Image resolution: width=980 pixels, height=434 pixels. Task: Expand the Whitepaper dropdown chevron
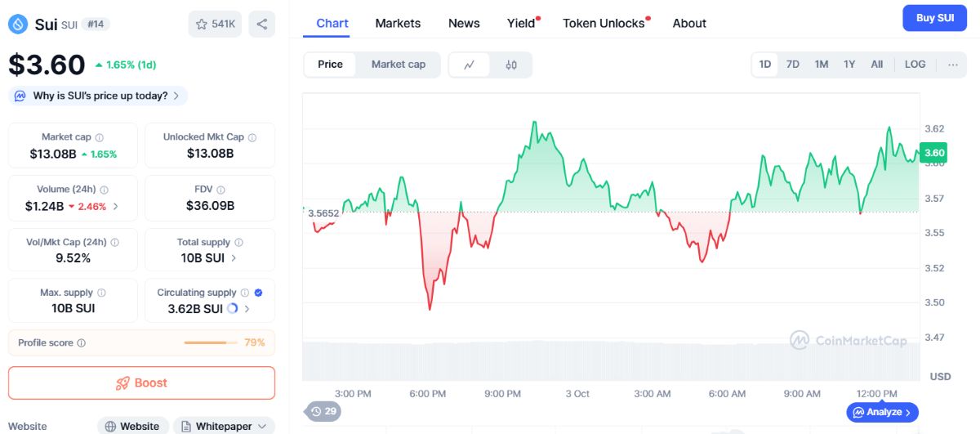pyautogui.click(x=261, y=427)
